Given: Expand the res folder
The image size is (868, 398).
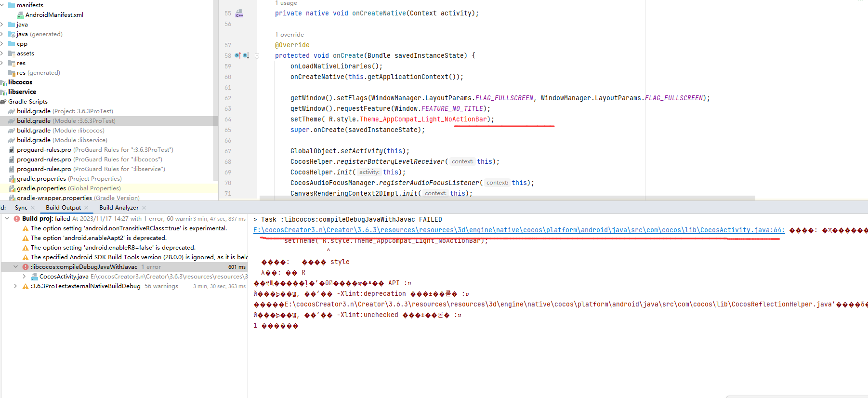Looking at the screenshot, I should coord(2,63).
